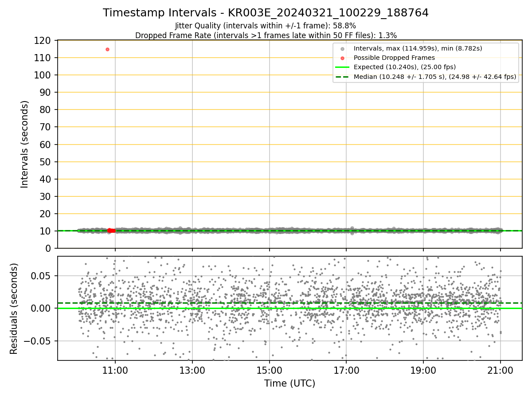Click the red outlier point near 115 seconds

click(x=107, y=49)
